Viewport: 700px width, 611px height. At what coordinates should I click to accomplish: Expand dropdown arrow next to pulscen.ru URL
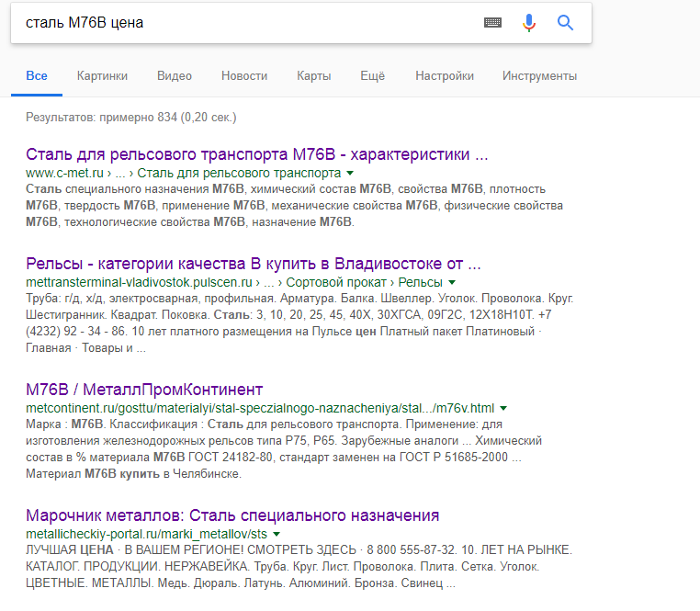(x=452, y=283)
